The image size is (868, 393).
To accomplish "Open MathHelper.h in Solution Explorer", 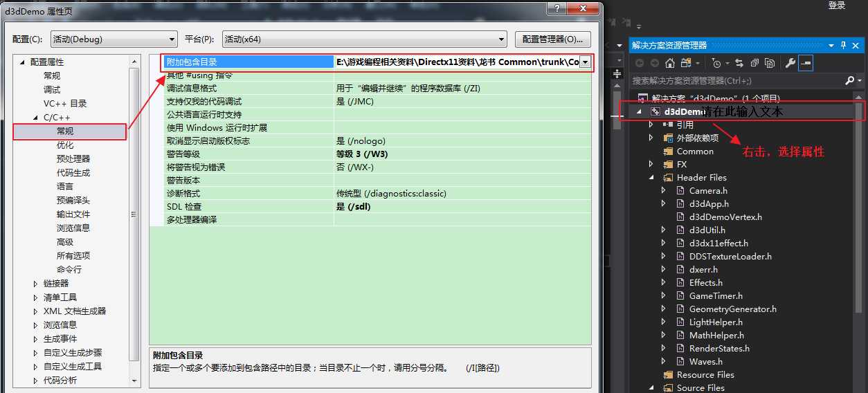I will click(x=716, y=335).
